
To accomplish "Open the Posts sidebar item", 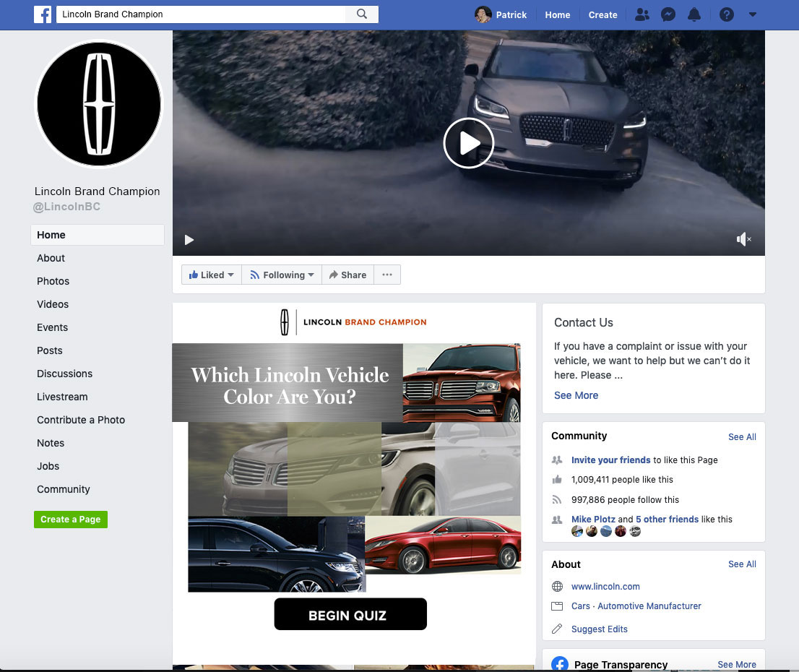I will (x=49, y=350).
